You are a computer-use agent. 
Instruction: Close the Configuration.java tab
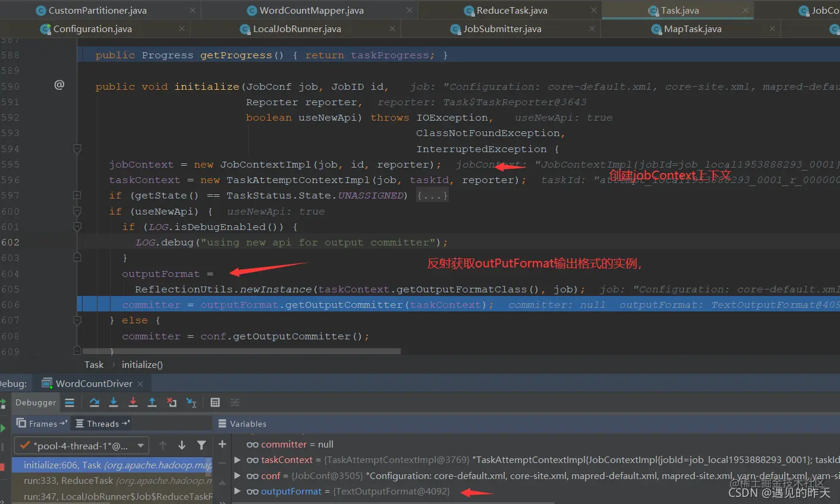[182, 29]
